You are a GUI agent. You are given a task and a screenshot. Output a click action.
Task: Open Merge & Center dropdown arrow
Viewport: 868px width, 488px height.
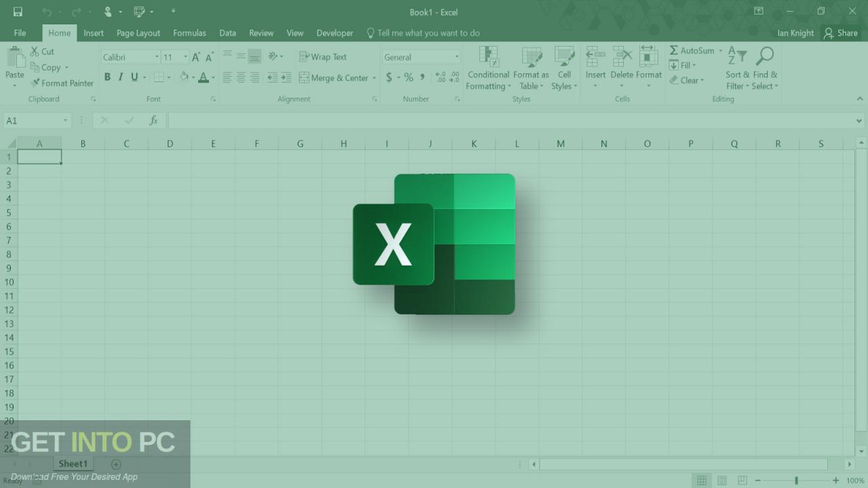click(x=374, y=77)
